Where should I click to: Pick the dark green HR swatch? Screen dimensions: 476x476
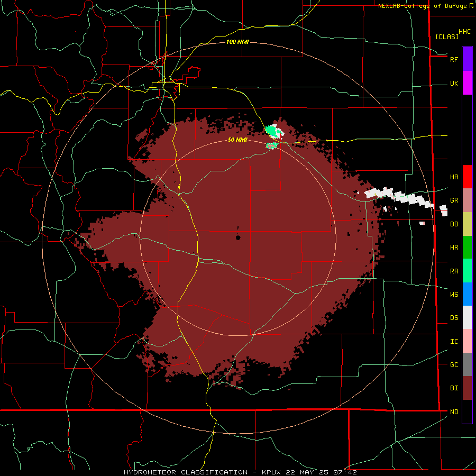467,248
